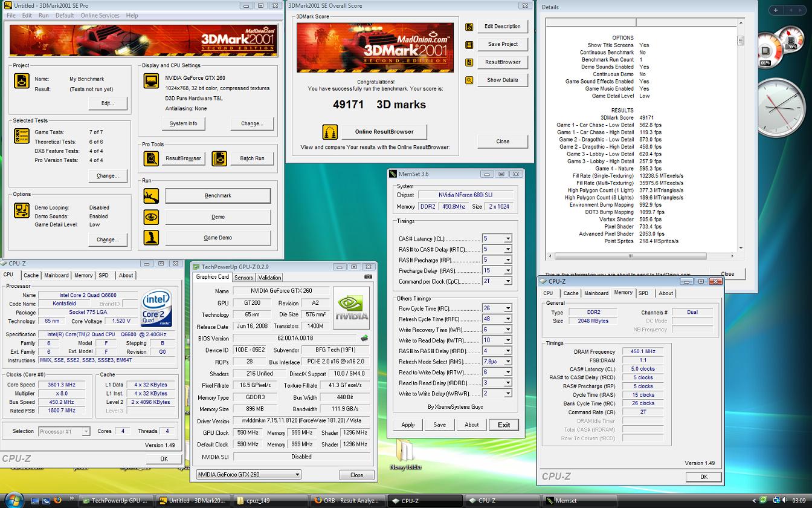Click the sidebar add gadget plus icon

pos(776,10)
